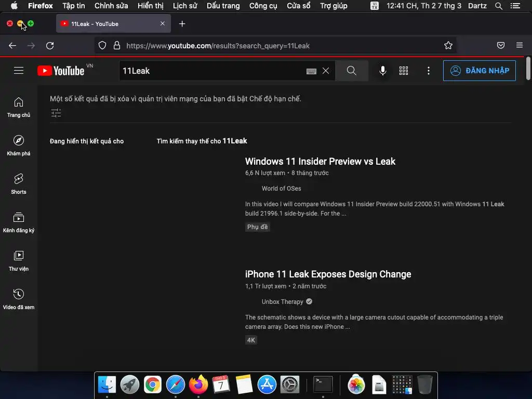Select the 11Leak - YouTube tab

pyautogui.click(x=113, y=23)
